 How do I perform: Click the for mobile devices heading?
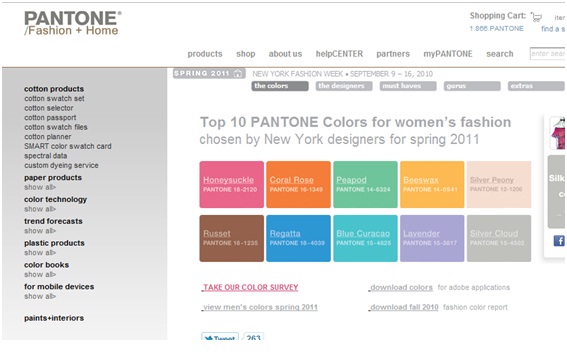[59, 287]
